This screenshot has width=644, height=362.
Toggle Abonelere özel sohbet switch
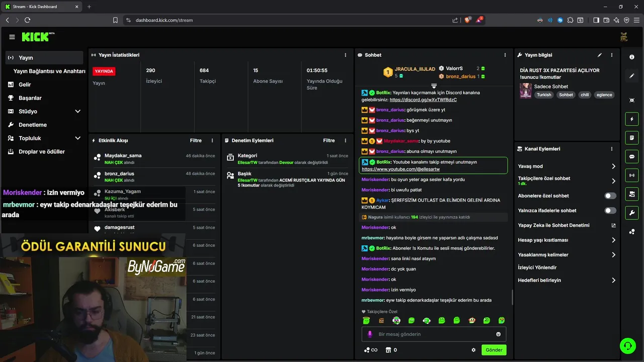coord(610,196)
